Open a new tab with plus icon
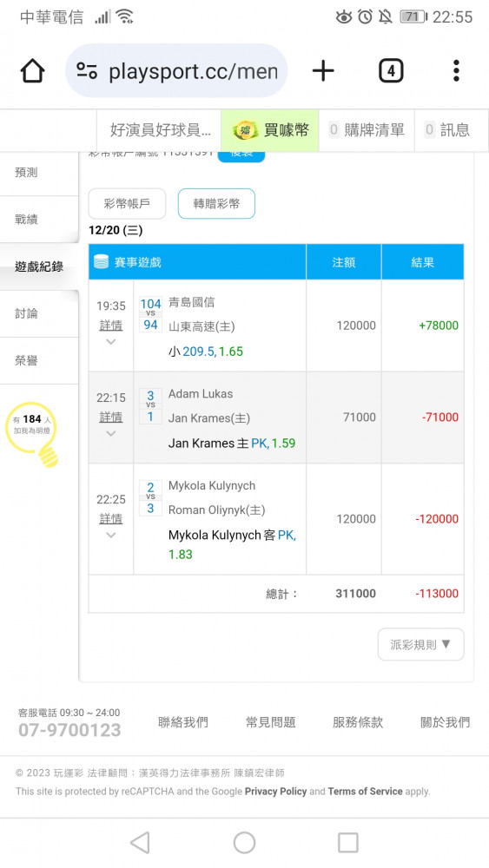Viewport: 489px width, 868px height. coord(323,71)
